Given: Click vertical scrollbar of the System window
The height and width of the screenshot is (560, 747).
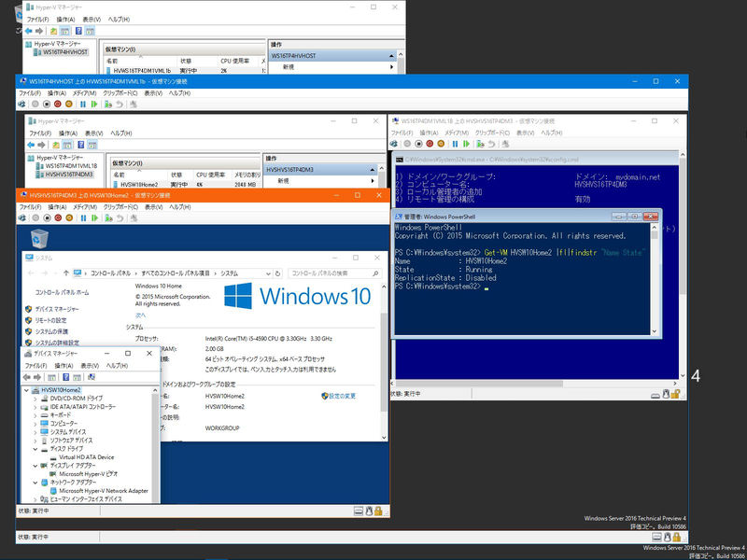Looking at the screenshot, I should click(384, 360).
